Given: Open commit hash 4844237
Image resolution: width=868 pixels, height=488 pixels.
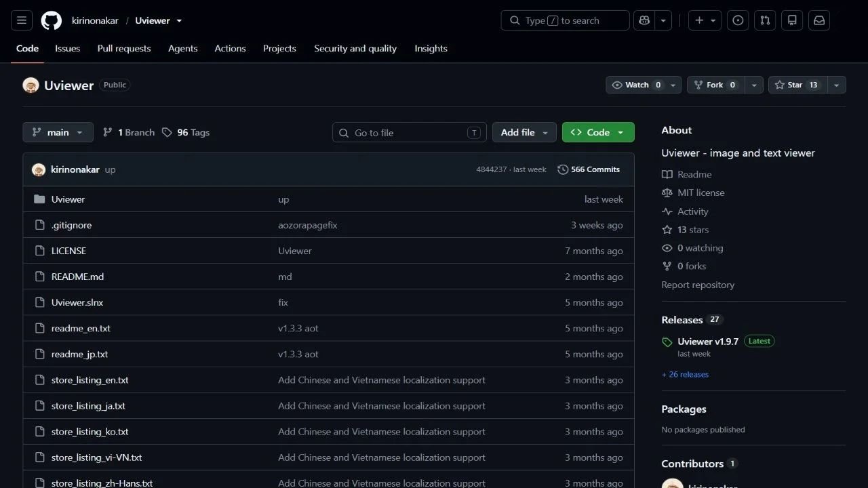Looking at the screenshot, I should click(491, 169).
